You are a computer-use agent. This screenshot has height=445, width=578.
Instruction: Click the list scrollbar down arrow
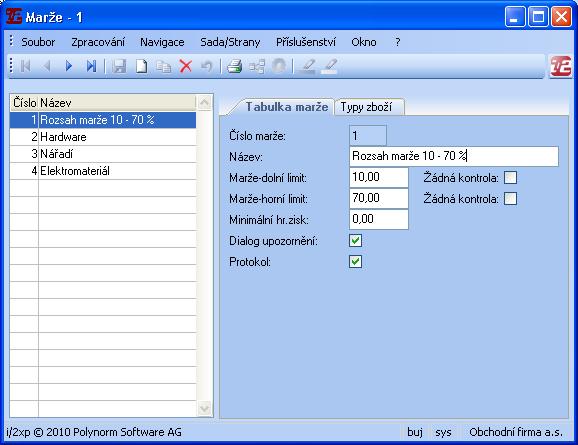click(204, 408)
